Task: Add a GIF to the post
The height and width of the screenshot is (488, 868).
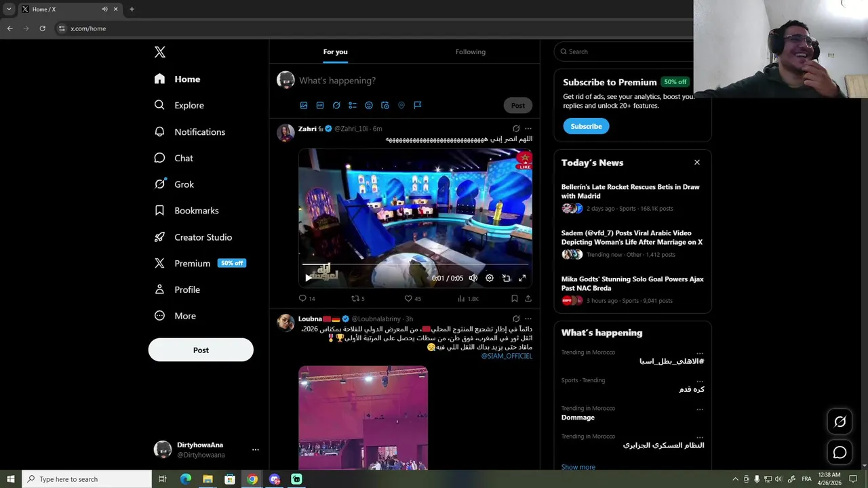Action: (x=320, y=105)
